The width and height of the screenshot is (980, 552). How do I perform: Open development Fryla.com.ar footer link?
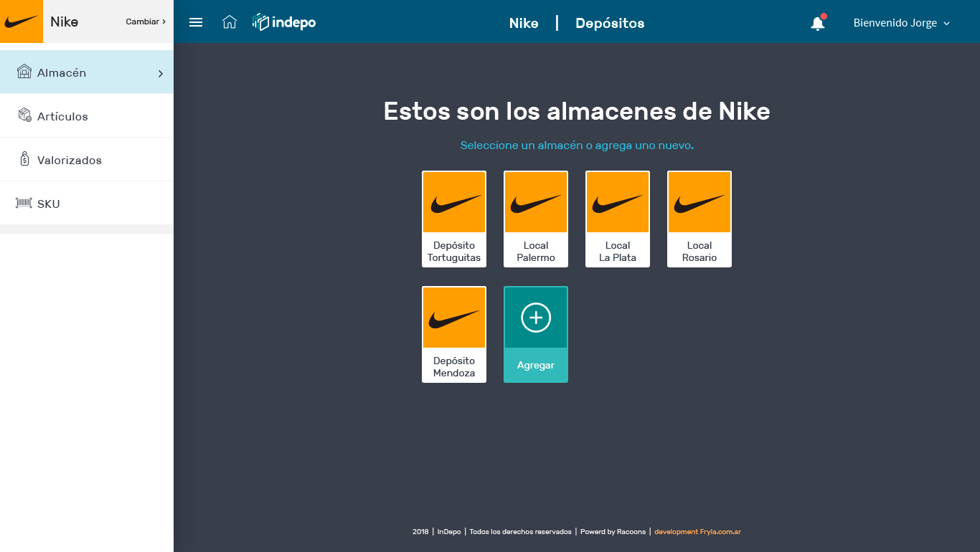[697, 532]
